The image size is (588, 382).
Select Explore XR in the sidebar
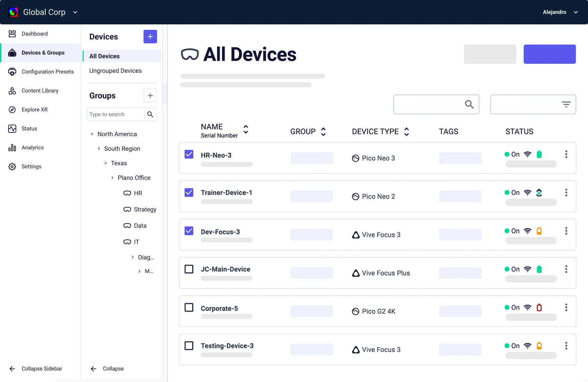point(35,109)
